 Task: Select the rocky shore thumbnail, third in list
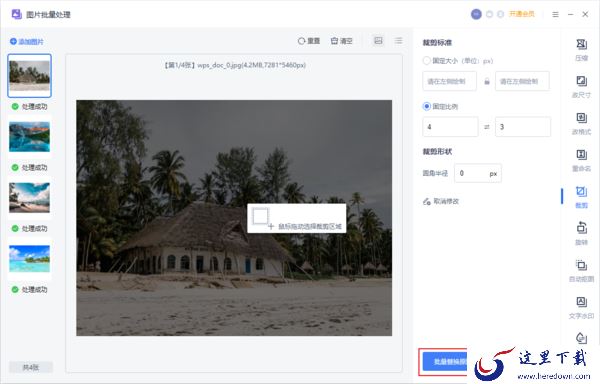coord(29,198)
